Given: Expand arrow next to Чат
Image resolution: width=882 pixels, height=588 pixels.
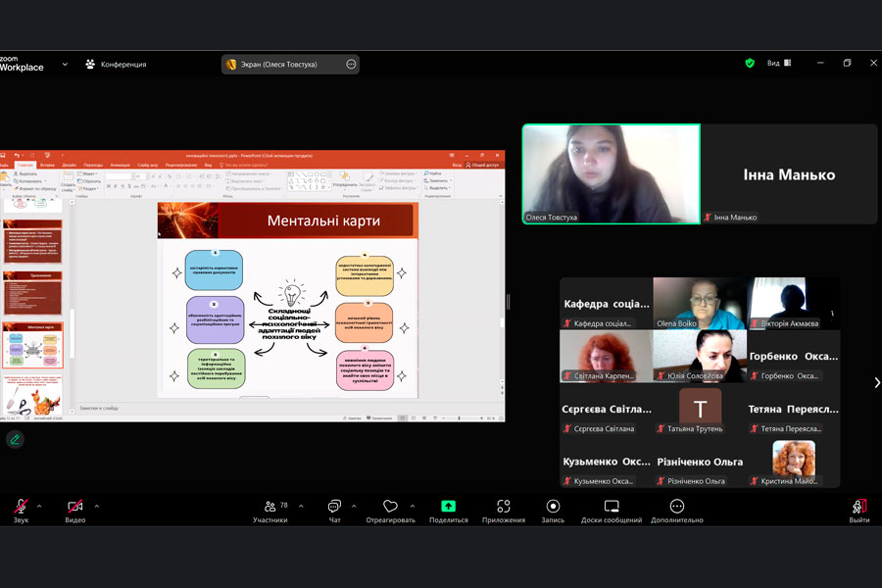Looking at the screenshot, I should (x=354, y=507).
